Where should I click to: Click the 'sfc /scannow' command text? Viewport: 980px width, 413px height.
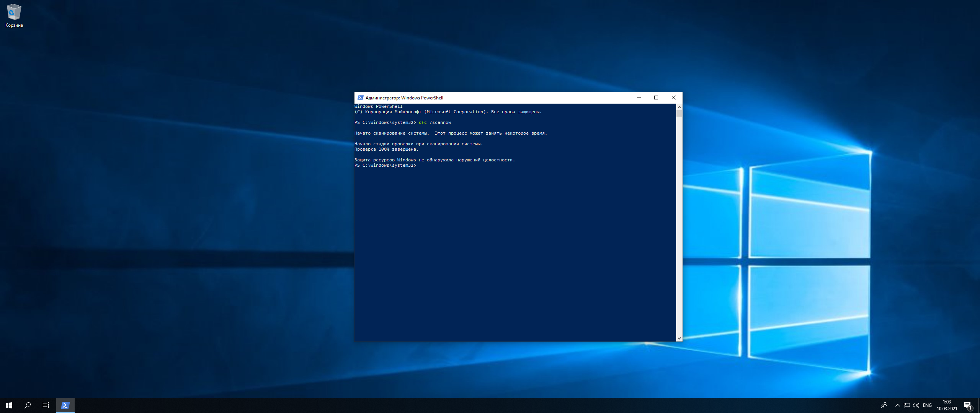(435, 123)
